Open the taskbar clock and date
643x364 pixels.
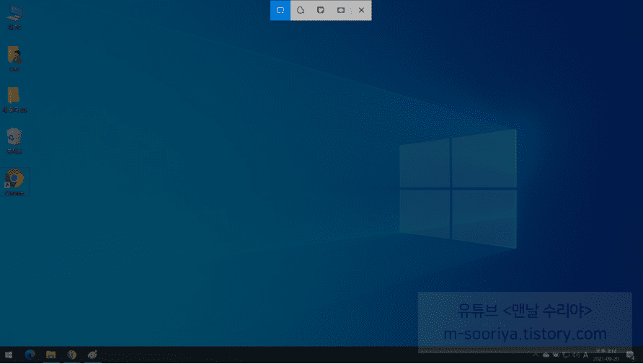tap(606, 355)
